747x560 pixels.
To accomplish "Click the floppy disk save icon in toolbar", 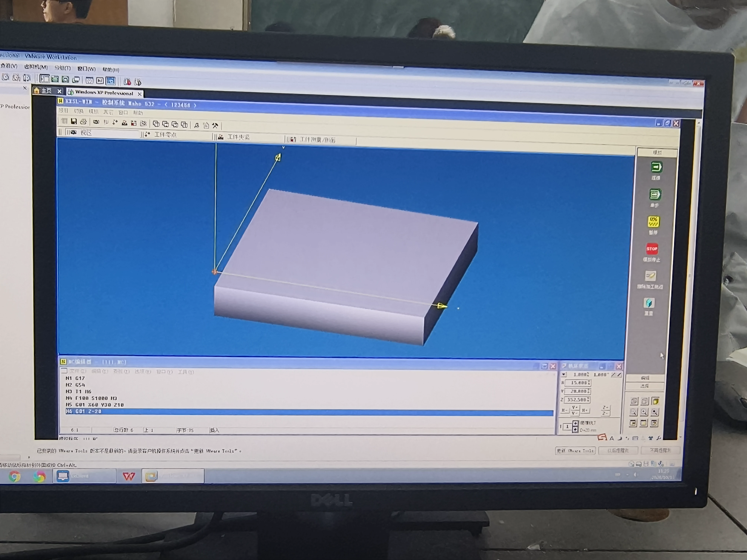I will tap(74, 121).
